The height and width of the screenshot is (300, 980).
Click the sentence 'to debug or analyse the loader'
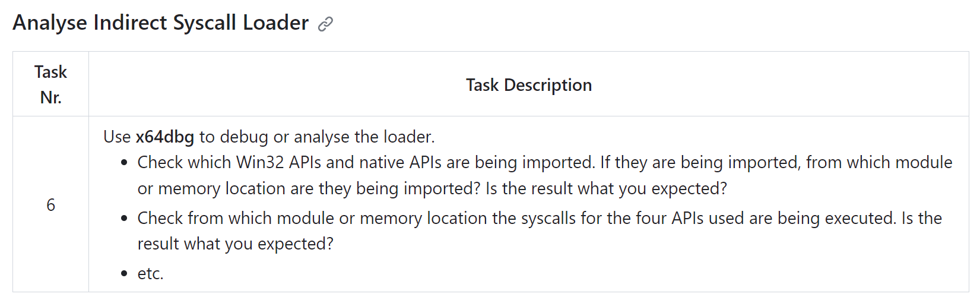tap(316, 137)
